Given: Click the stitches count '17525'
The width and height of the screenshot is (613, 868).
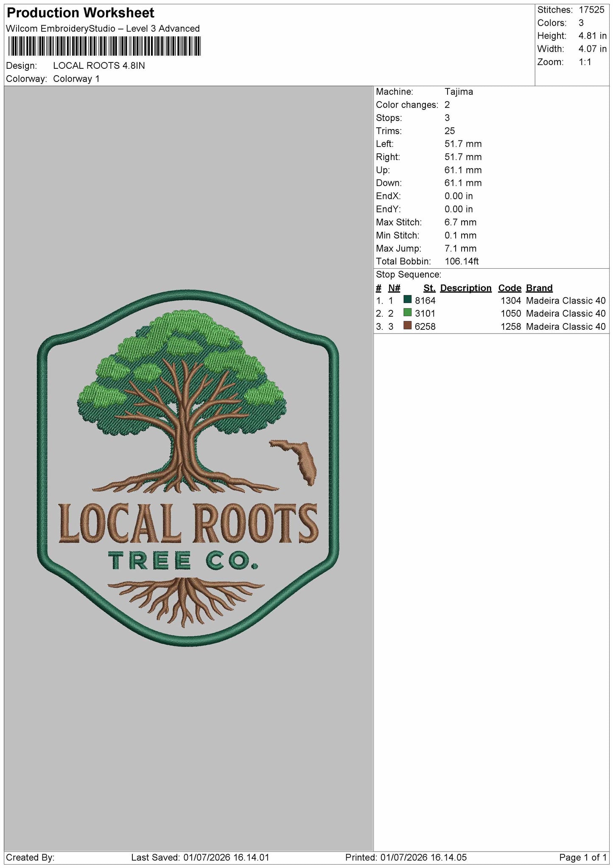Looking at the screenshot, I should point(591,10).
